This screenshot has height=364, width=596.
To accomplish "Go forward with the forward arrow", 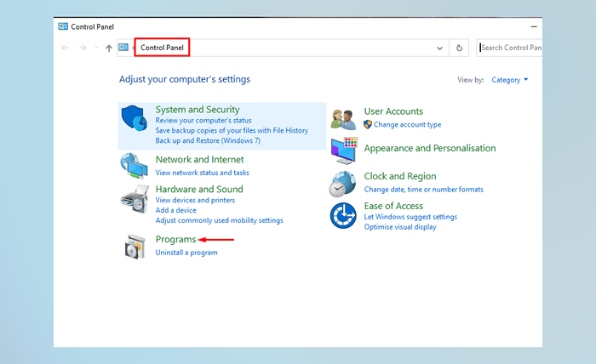I will (x=83, y=48).
